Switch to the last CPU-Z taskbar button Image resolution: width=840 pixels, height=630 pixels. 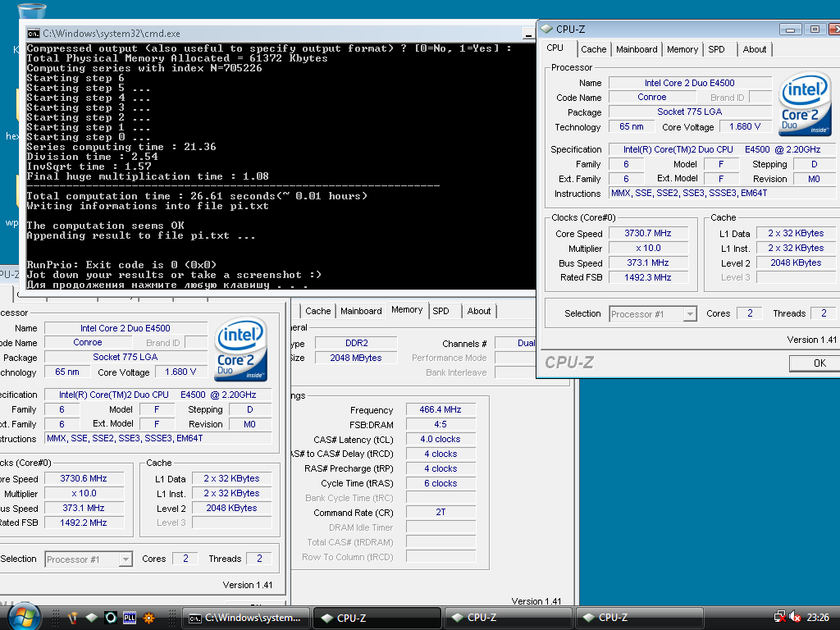[x=638, y=618]
